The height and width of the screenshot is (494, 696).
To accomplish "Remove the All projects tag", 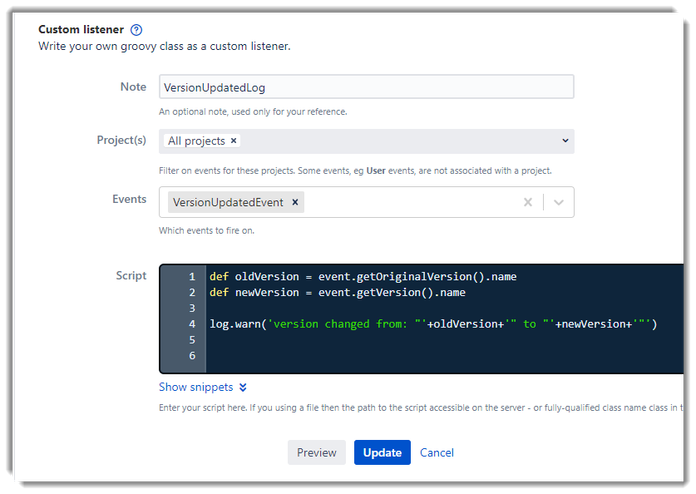I will pyautogui.click(x=233, y=141).
